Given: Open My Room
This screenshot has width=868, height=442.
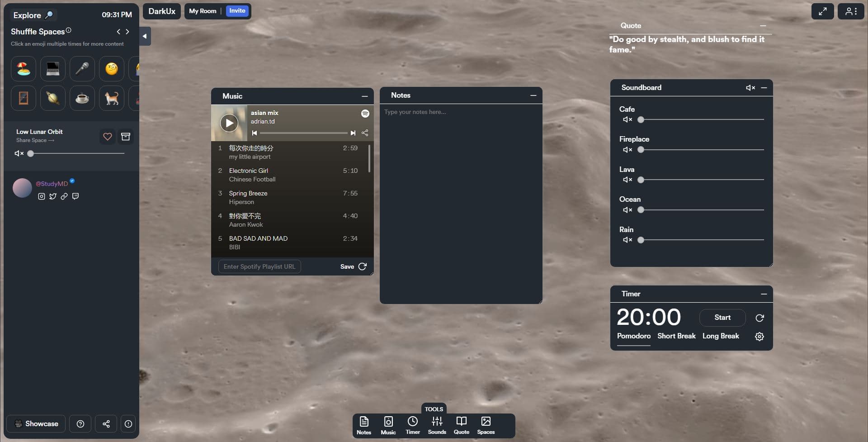Looking at the screenshot, I should pos(203,10).
